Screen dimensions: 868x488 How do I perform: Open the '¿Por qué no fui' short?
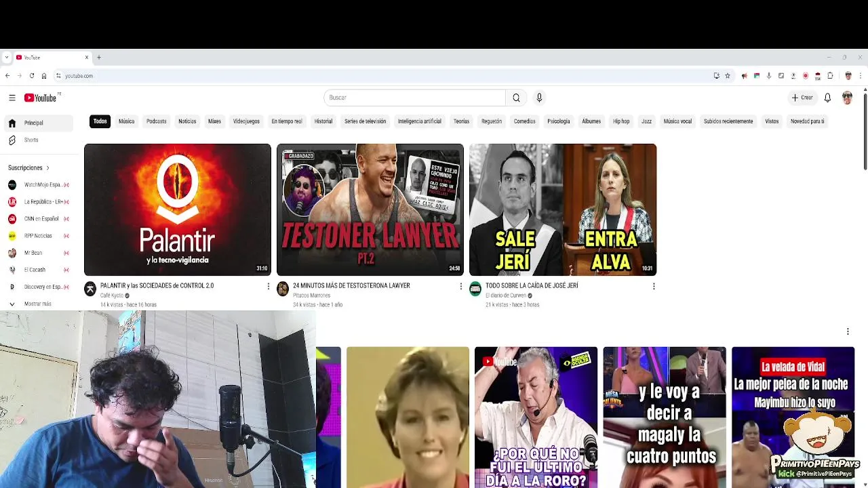536,418
